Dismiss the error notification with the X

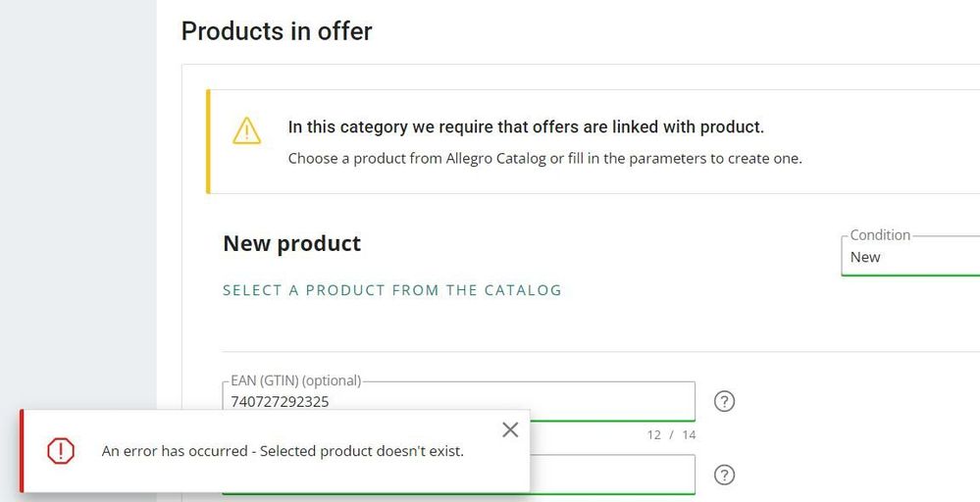(x=510, y=429)
